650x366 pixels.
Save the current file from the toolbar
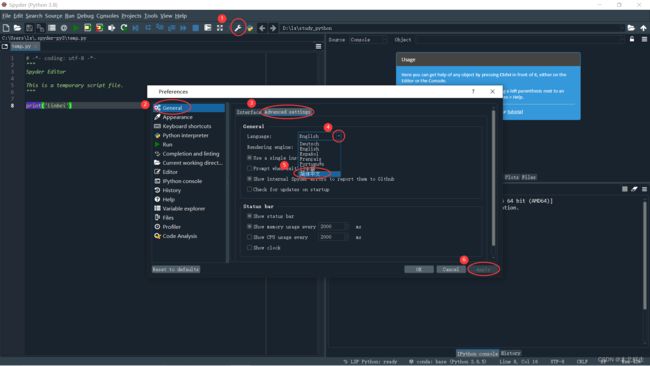click(x=29, y=28)
